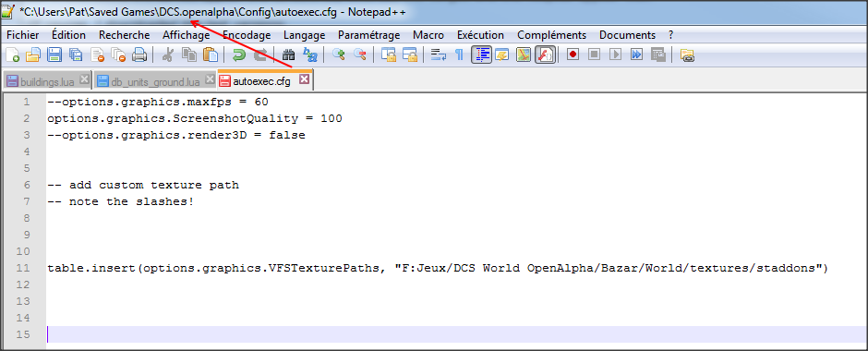Toggle the document map icon
The height and width of the screenshot is (351, 868).
pyautogui.click(x=524, y=54)
